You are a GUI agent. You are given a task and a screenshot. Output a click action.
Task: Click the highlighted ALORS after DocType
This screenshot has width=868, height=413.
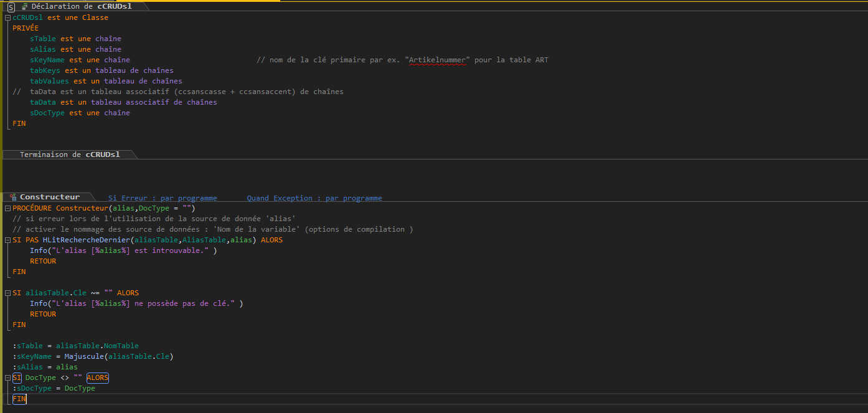[97, 377]
